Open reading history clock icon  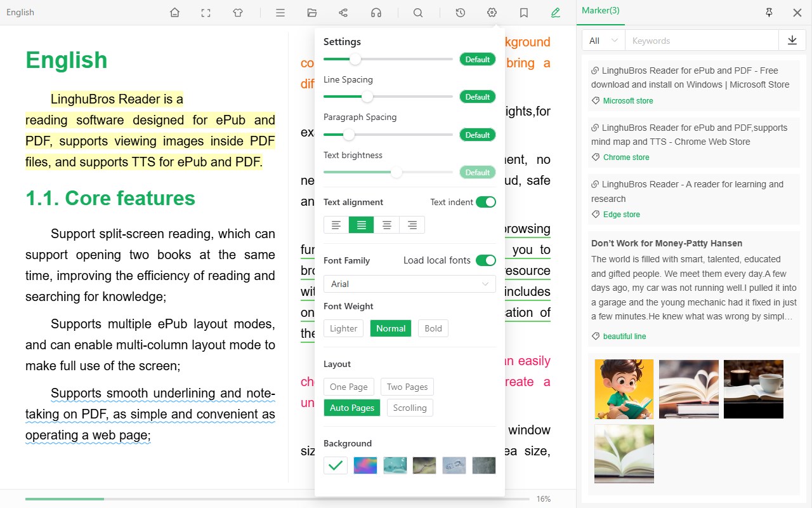pos(461,13)
